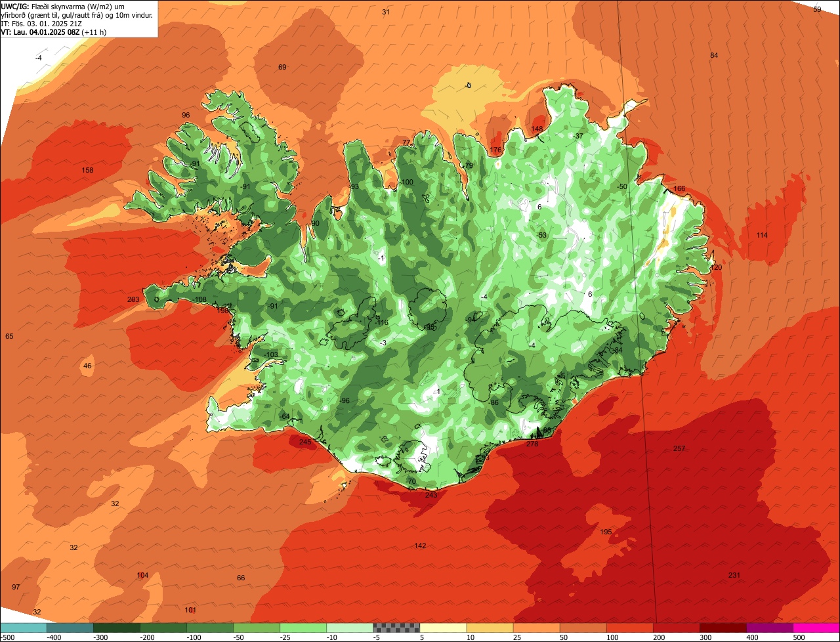Select the value 243 on the south coast
Image resolution: width=840 pixels, height=642 pixels.
(431, 495)
